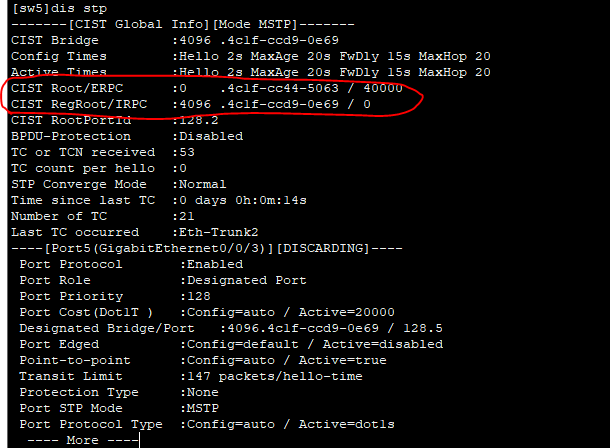This screenshot has width=610, height=448.
Task: Click CIST Bridge value '4096 .4c1f-ccd9-0e69'
Action: click(x=259, y=40)
